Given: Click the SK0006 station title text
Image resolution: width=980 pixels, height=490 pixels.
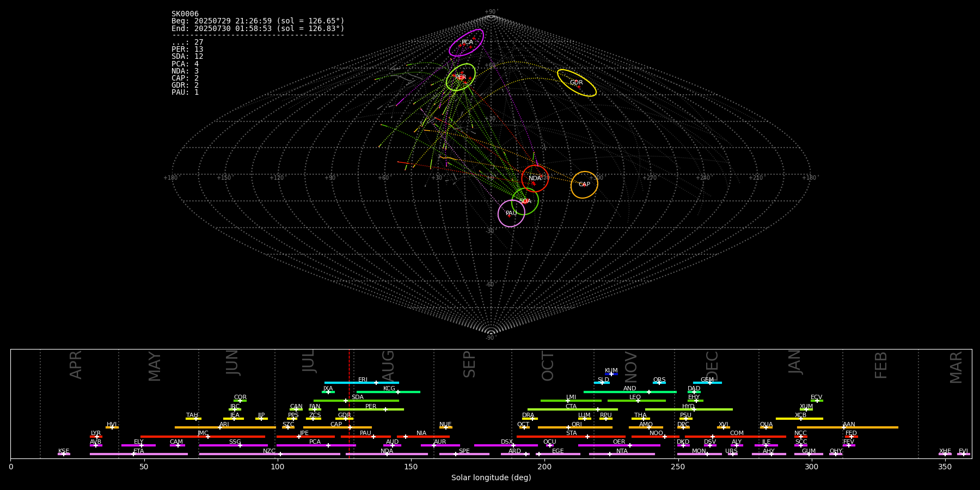Looking at the screenshot, I should 185,14.
